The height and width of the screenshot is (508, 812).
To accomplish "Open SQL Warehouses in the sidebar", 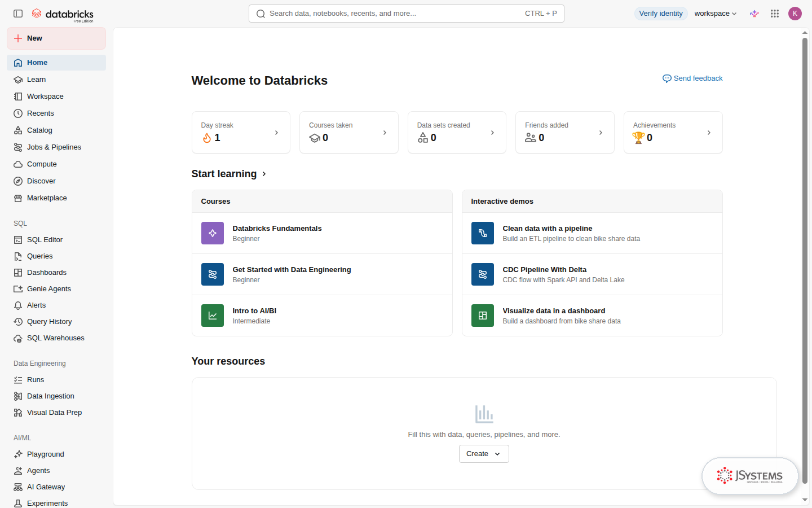I will (56, 338).
